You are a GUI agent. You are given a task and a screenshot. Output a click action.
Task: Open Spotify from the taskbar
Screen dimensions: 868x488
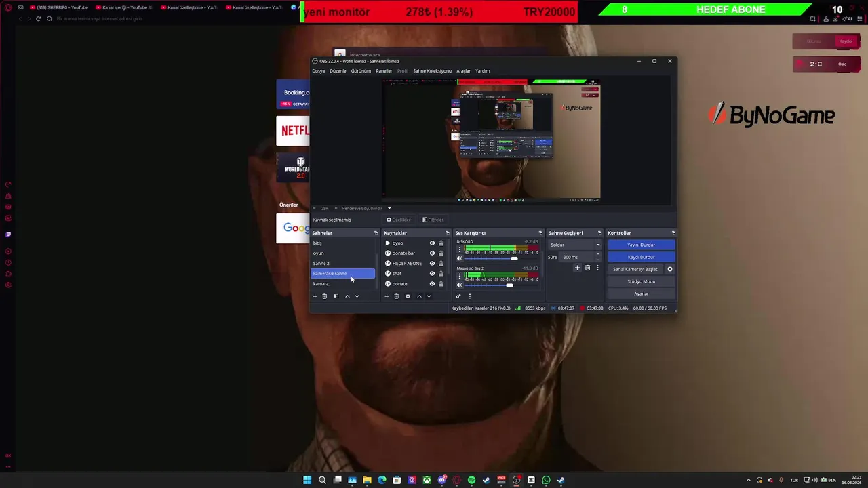pyautogui.click(x=471, y=480)
